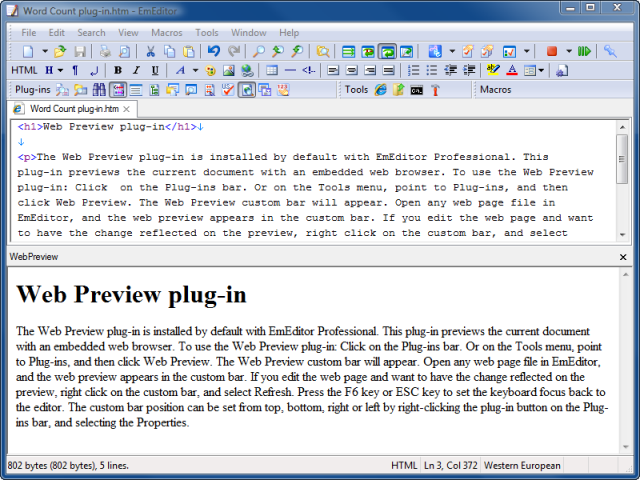640x480 pixels.
Task: Expand the Font A dropdown arrow
Action: (196, 71)
